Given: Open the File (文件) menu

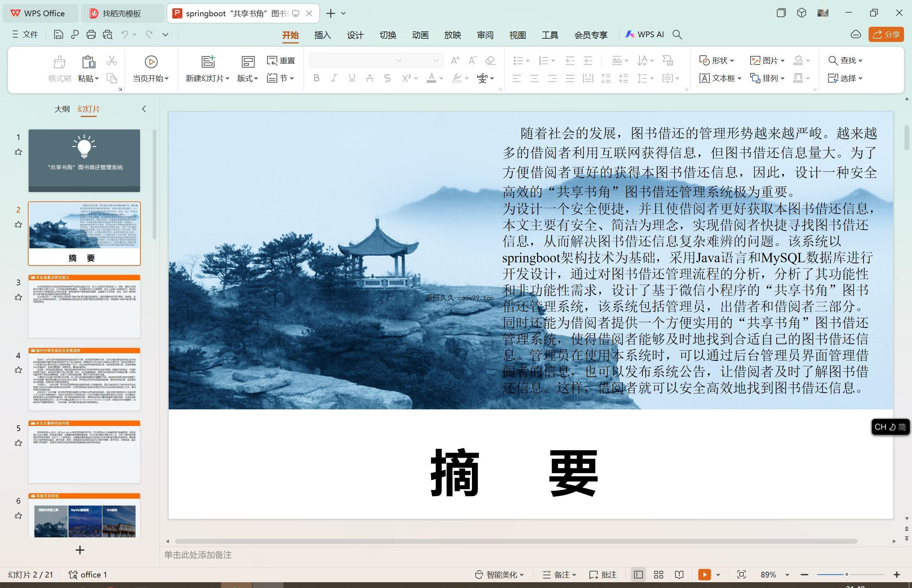Looking at the screenshot, I should [25, 35].
